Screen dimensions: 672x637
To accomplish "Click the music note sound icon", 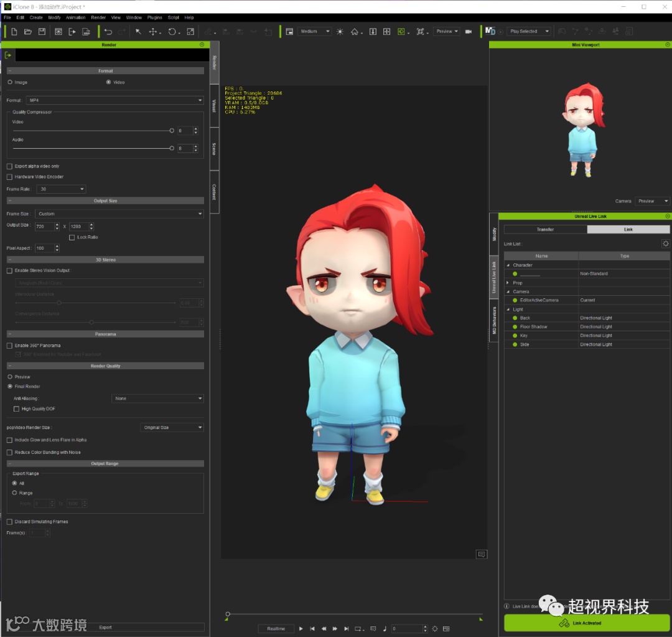I will pyautogui.click(x=385, y=629).
